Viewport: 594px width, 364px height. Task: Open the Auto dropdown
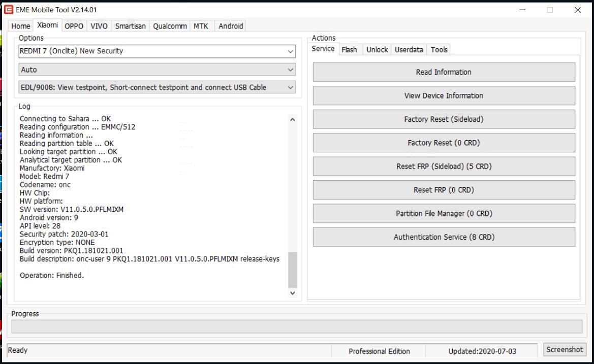157,70
